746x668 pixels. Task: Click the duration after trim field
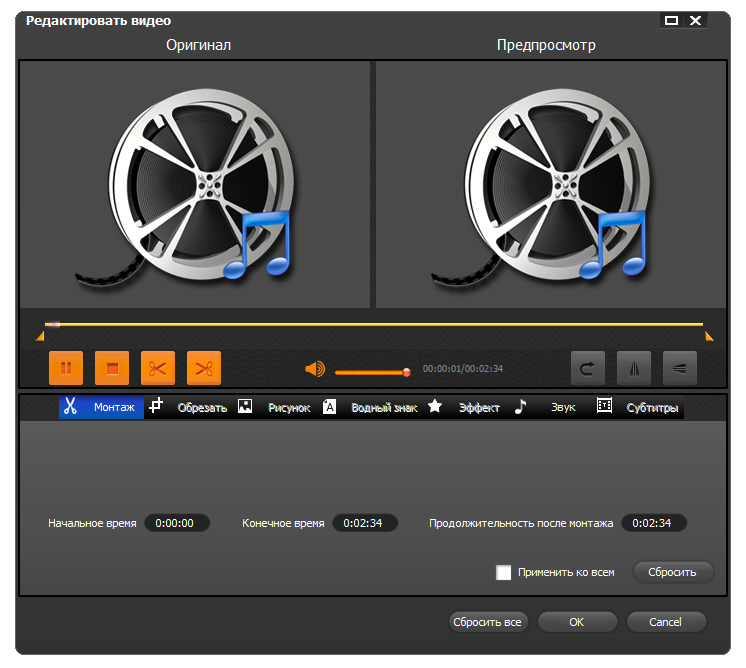654,523
